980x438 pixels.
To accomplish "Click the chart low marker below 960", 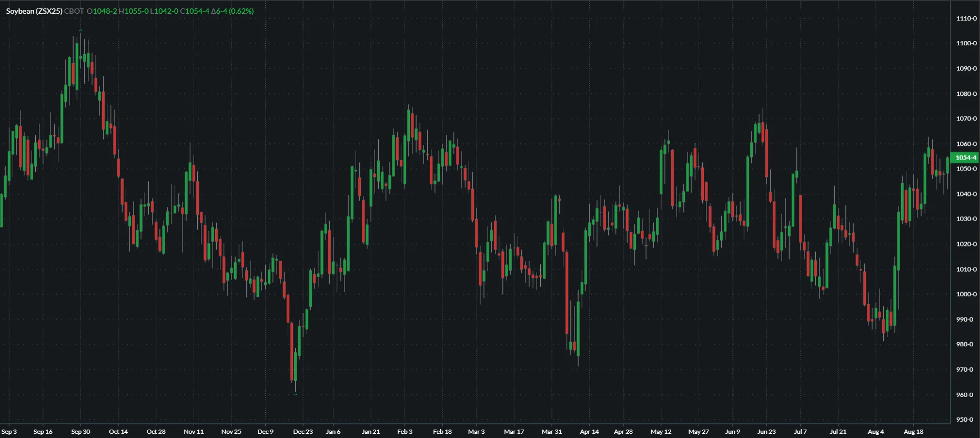I will pyautogui.click(x=296, y=394).
